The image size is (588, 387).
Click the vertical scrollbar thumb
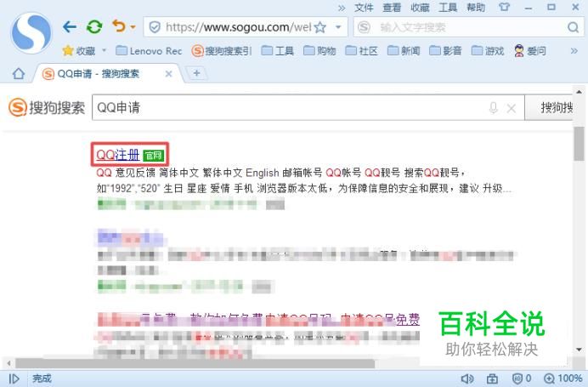(x=579, y=144)
